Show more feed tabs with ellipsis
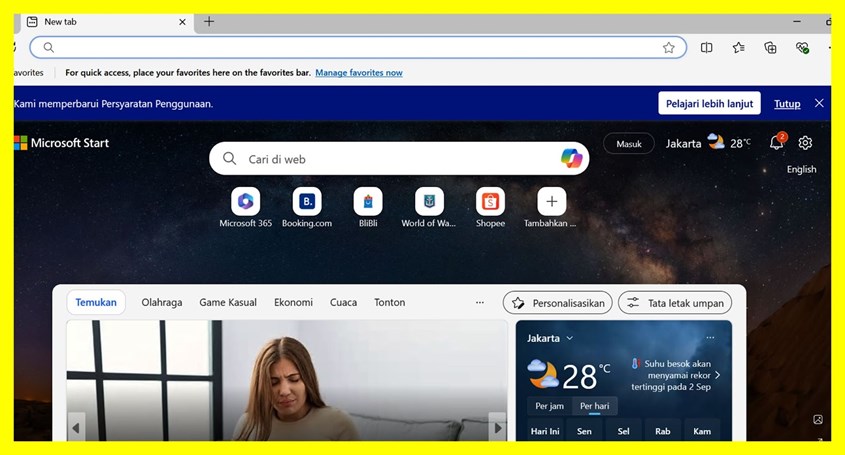Screen dimensions: 845x455 click(x=480, y=302)
